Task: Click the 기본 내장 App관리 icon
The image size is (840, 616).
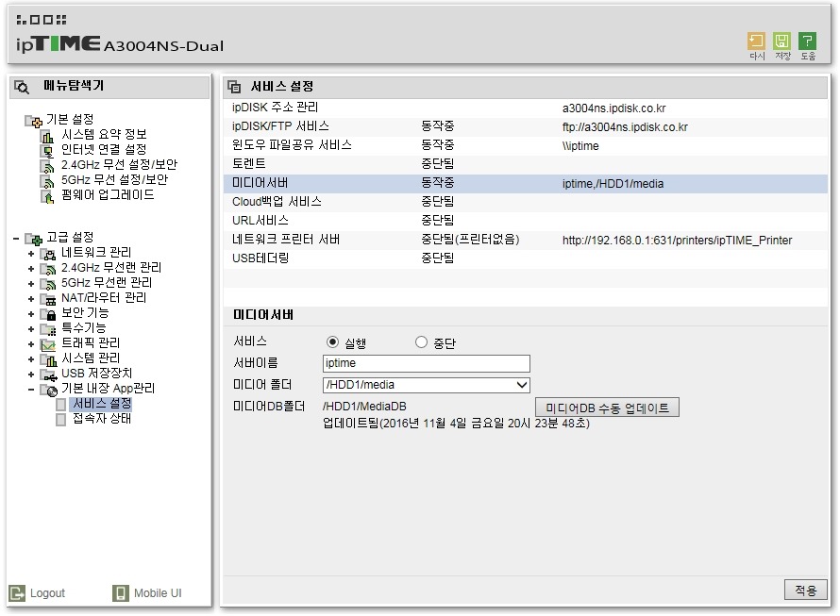Action: (49, 390)
